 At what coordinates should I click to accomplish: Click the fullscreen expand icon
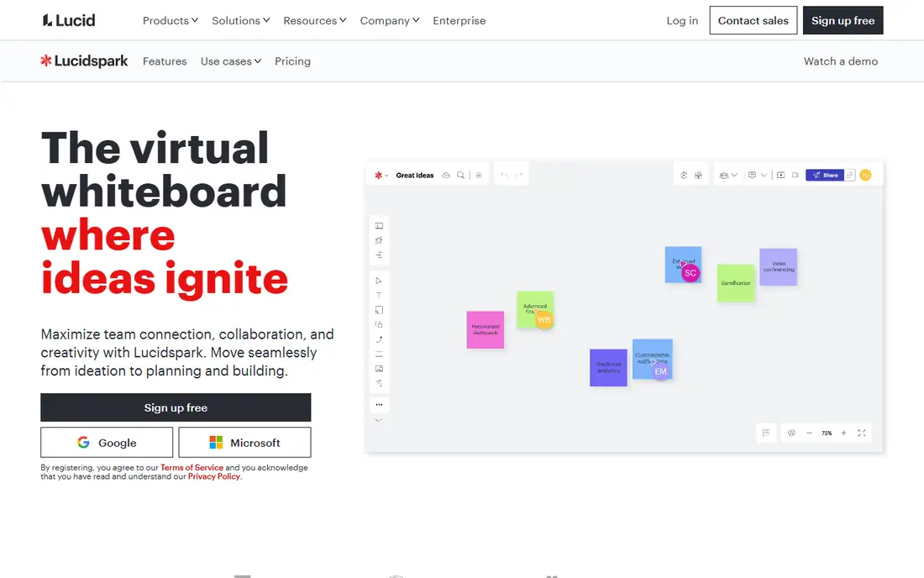[x=862, y=433]
